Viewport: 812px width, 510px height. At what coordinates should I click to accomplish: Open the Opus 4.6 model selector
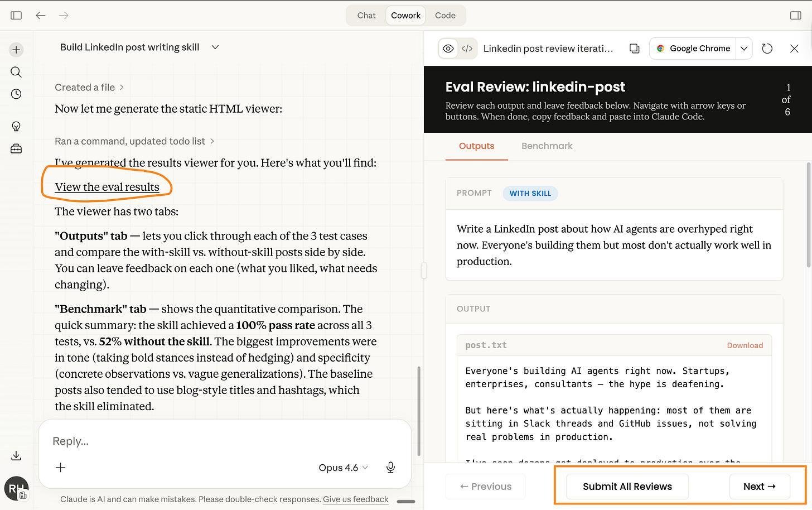pyautogui.click(x=343, y=468)
